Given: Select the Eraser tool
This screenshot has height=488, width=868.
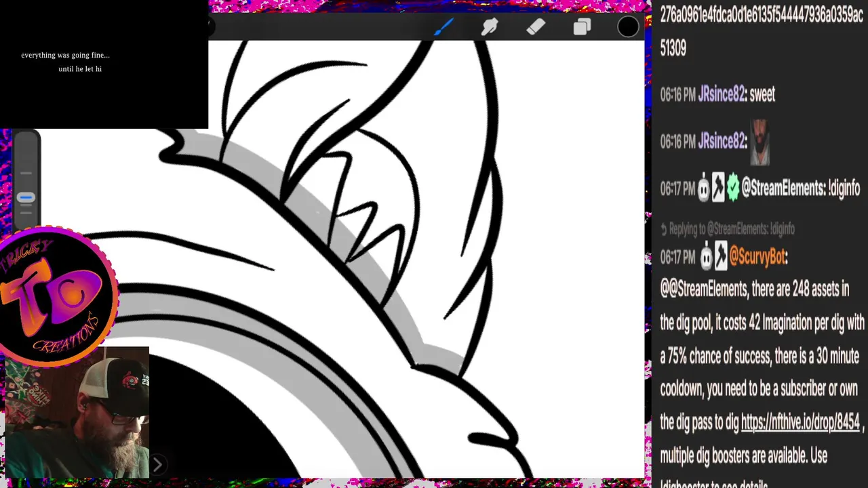Looking at the screenshot, I should pyautogui.click(x=536, y=27).
